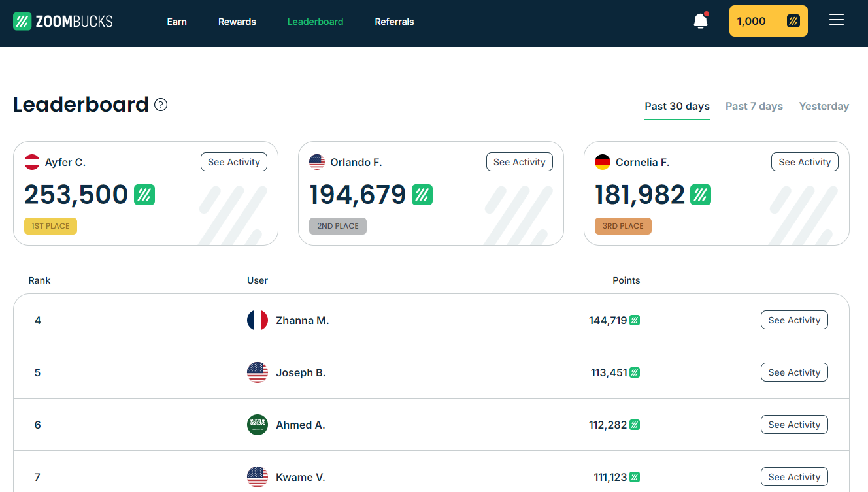This screenshot has height=492, width=868.
Task: Open notifications via the bell icon
Action: [699, 22]
